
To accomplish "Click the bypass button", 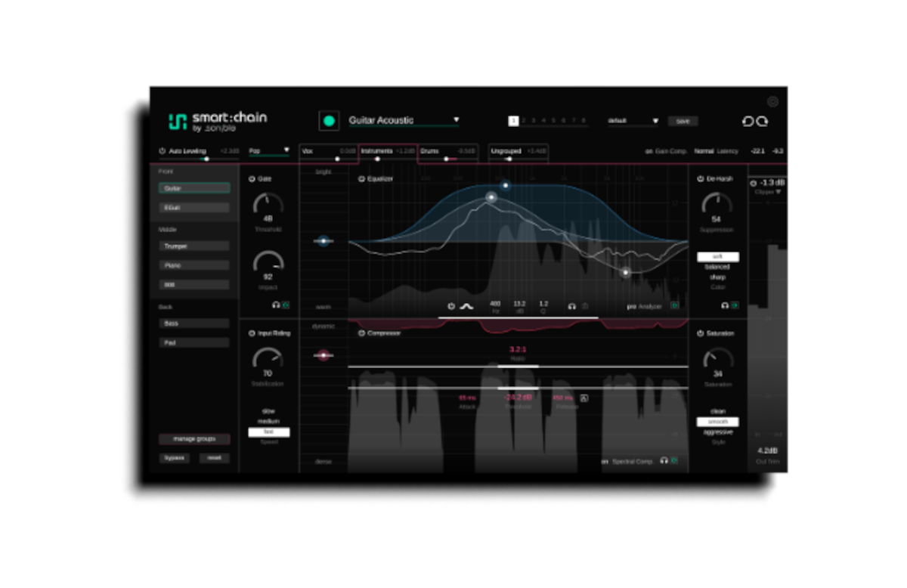I will coord(175,458).
